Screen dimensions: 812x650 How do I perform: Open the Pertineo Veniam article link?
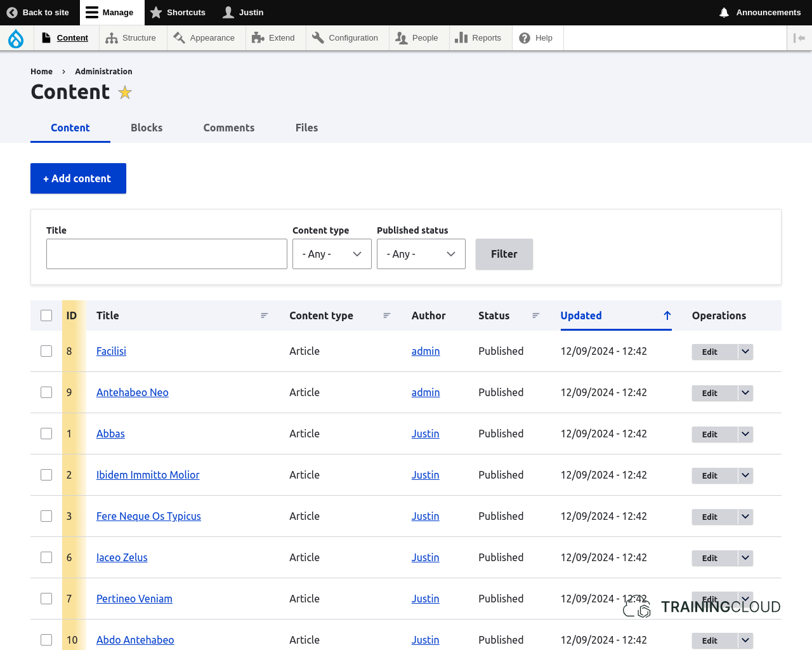[x=134, y=599]
